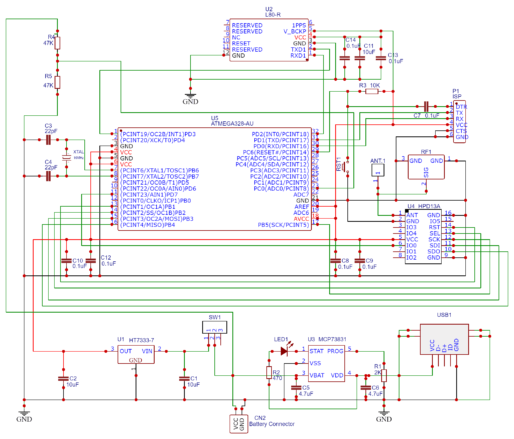Click the VDD pin on MCP73831
The height and width of the screenshot is (439, 514).
pyautogui.click(x=337, y=375)
